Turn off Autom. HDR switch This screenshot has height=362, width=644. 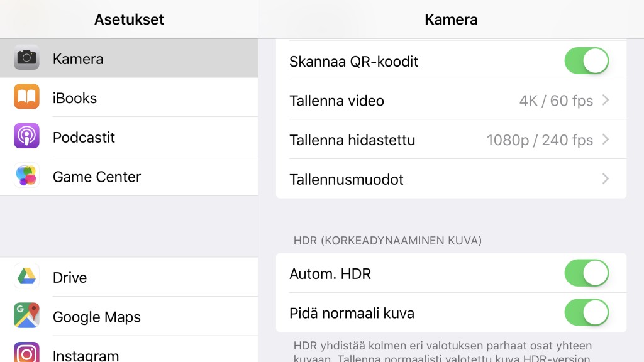(587, 273)
